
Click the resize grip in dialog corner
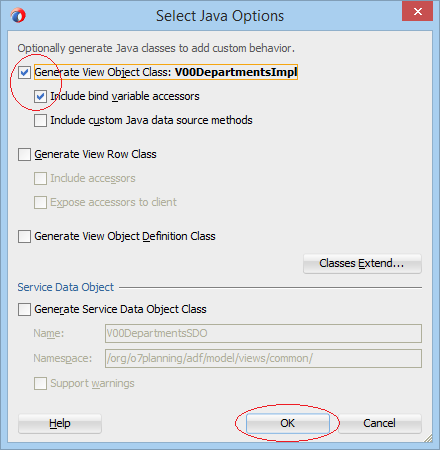click(428, 438)
